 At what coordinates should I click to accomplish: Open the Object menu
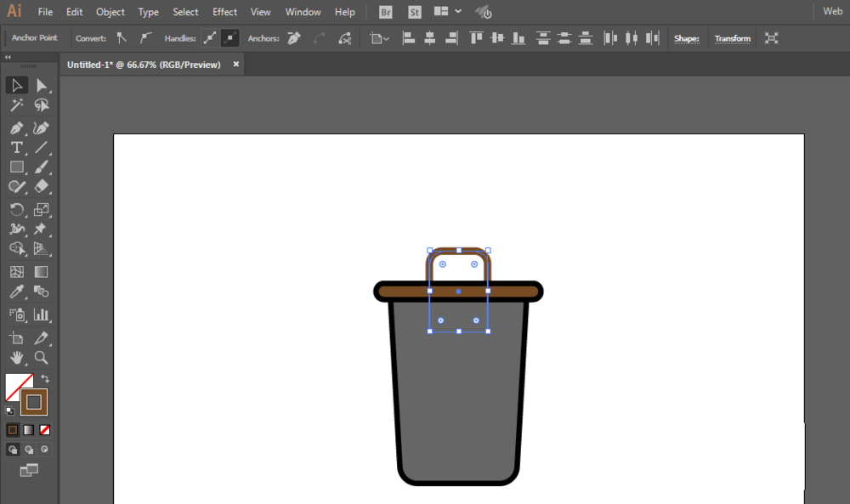110,12
